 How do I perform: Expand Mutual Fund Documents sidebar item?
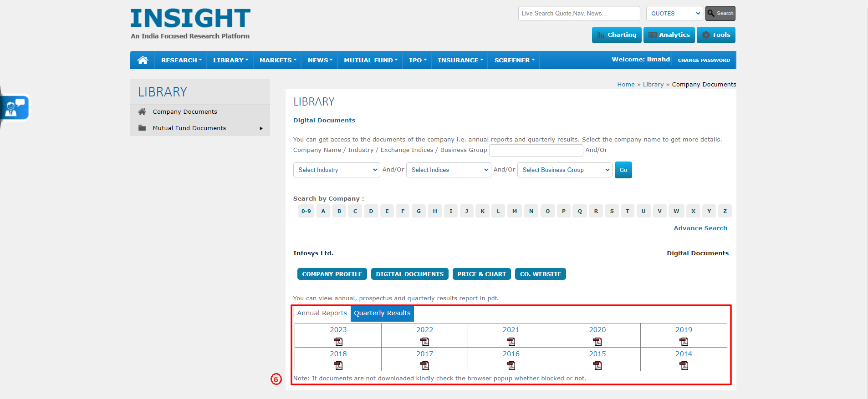[x=200, y=128]
